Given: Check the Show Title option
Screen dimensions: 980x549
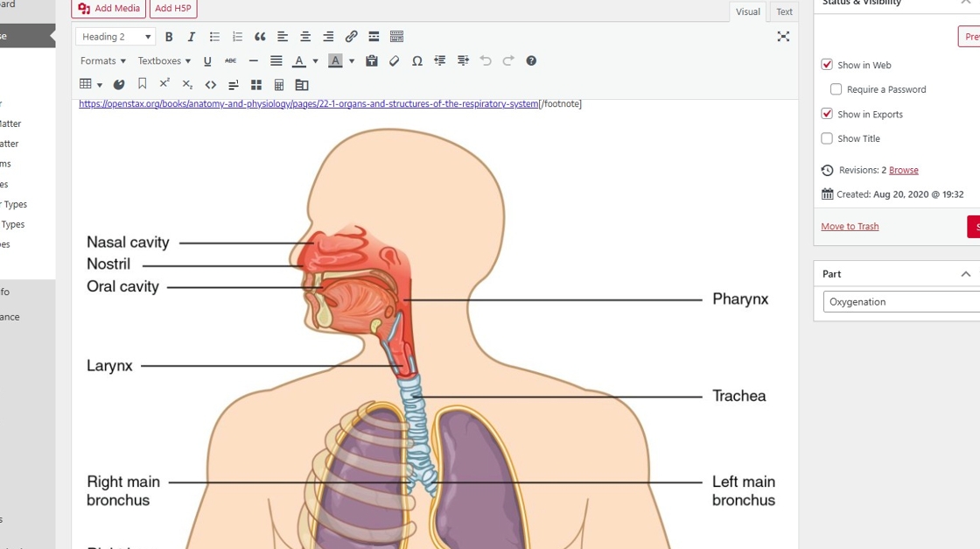Looking at the screenshot, I should tap(827, 138).
